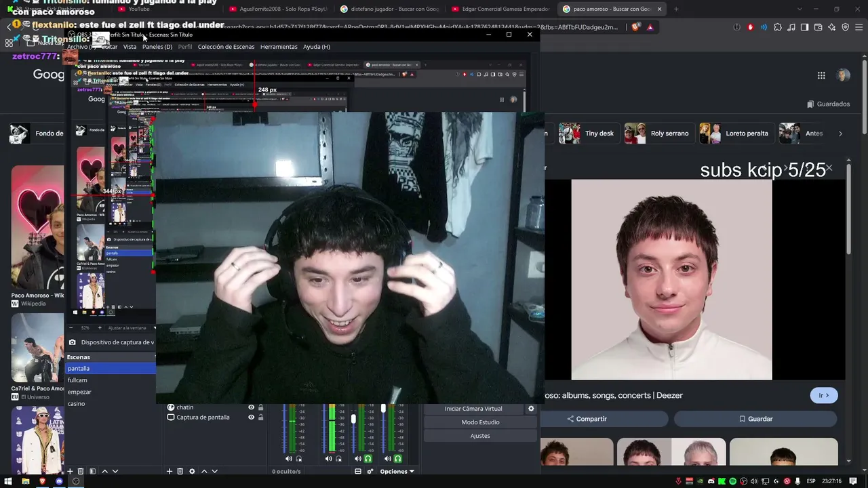Open Colección de Escenas menu

[x=226, y=47]
